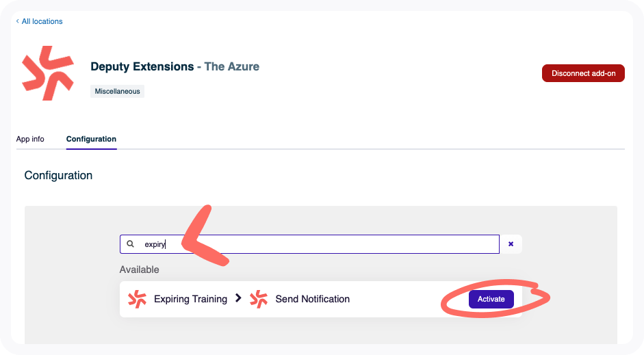Click the search field containing expiry
The height and width of the screenshot is (355, 644).
[309, 244]
